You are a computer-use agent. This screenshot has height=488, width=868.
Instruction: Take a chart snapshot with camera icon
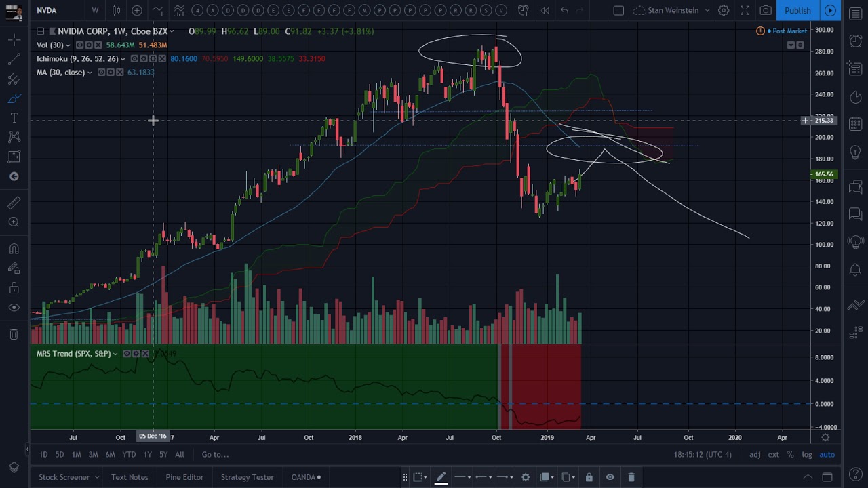[766, 10]
